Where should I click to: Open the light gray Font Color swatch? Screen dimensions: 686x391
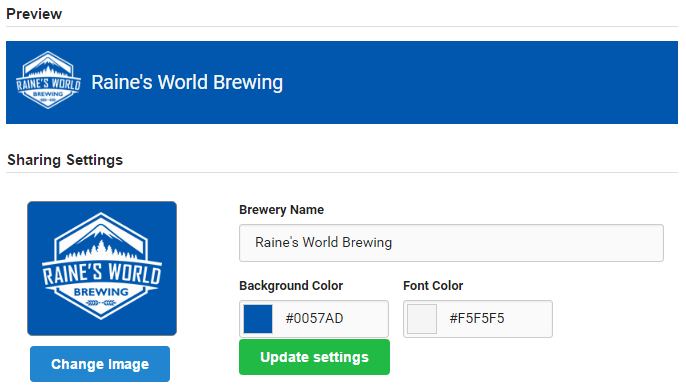pyautogui.click(x=422, y=319)
